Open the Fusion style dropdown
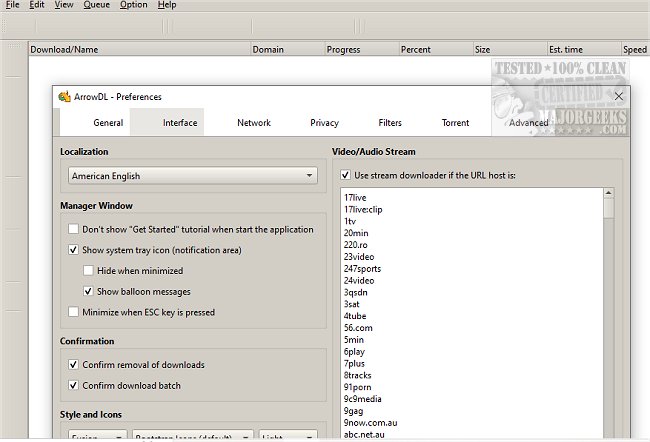Image resolution: width=650 pixels, height=442 pixels. tap(96, 437)
